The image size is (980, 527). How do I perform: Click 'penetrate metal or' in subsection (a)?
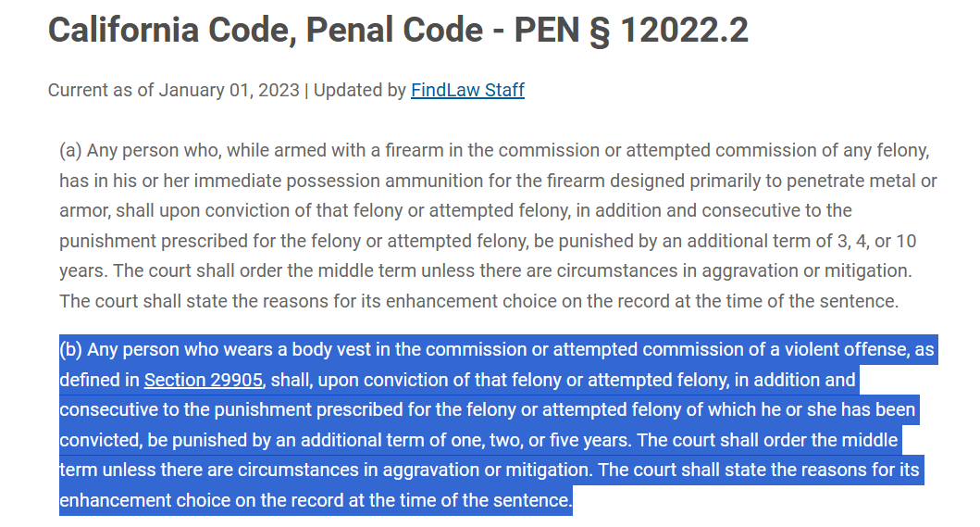tap(862, 181)
